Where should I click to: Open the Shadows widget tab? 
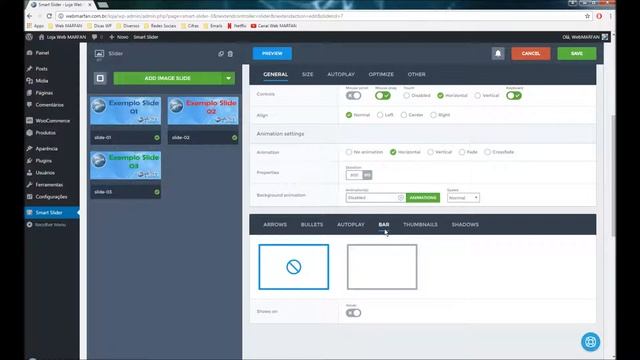pos(465,224)
